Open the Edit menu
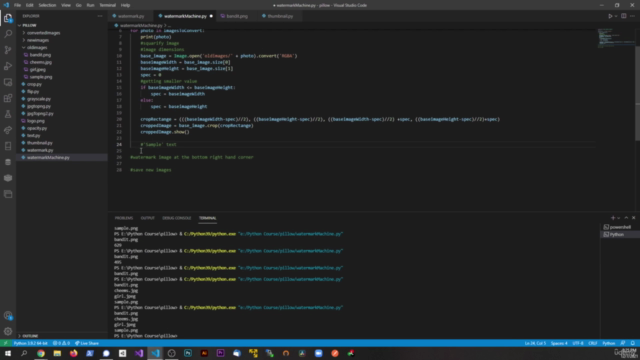 [x=29, y=5]
